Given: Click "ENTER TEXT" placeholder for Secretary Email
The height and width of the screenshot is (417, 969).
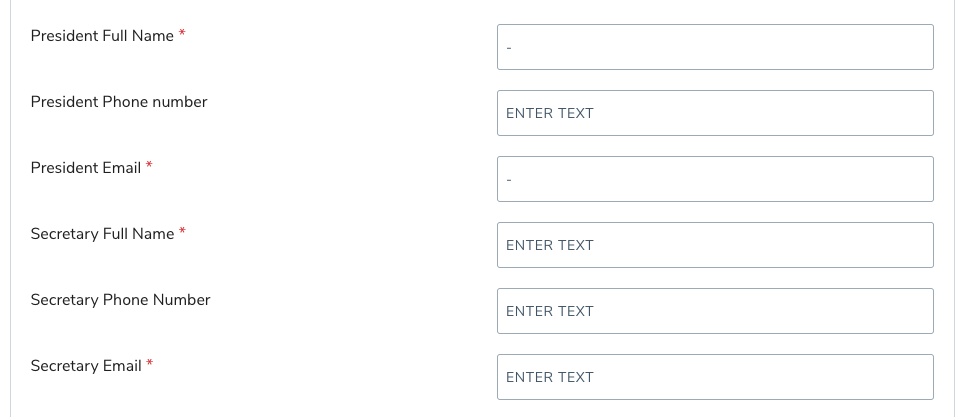Looking at the screenshot, I should click(x=549, y=377).
